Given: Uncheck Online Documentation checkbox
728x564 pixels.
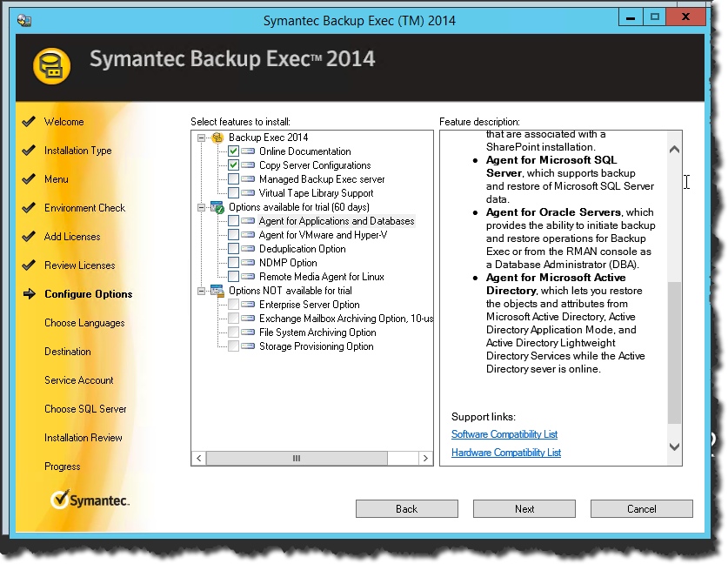Looking at the screenshot, I should (x=234, y=151).
